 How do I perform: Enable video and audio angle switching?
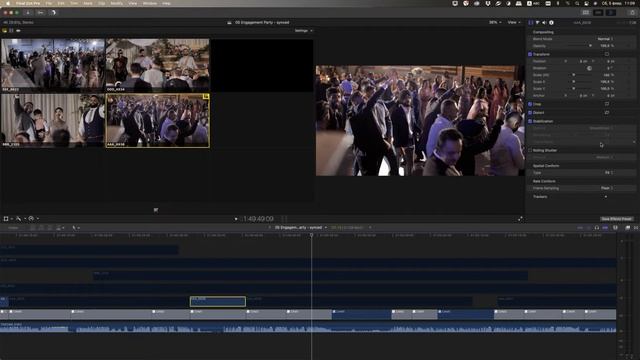pos(5,31)
